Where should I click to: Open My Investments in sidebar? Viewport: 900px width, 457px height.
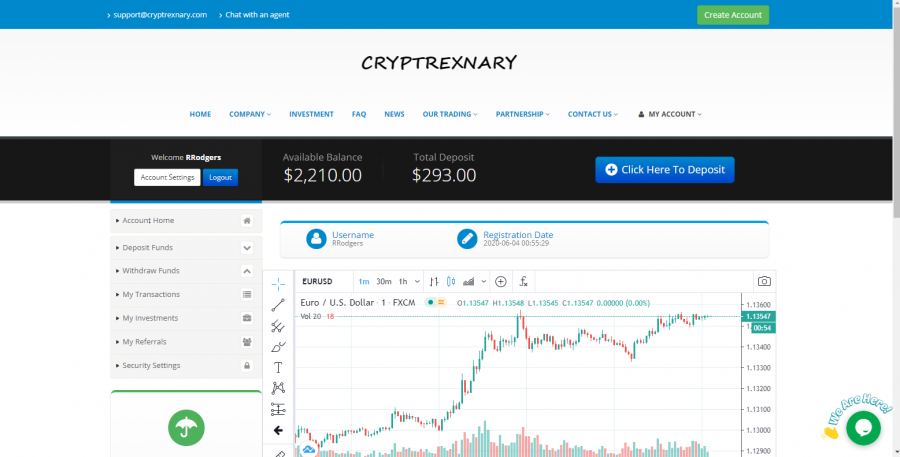pyautogui.click(x=186, y=318)
